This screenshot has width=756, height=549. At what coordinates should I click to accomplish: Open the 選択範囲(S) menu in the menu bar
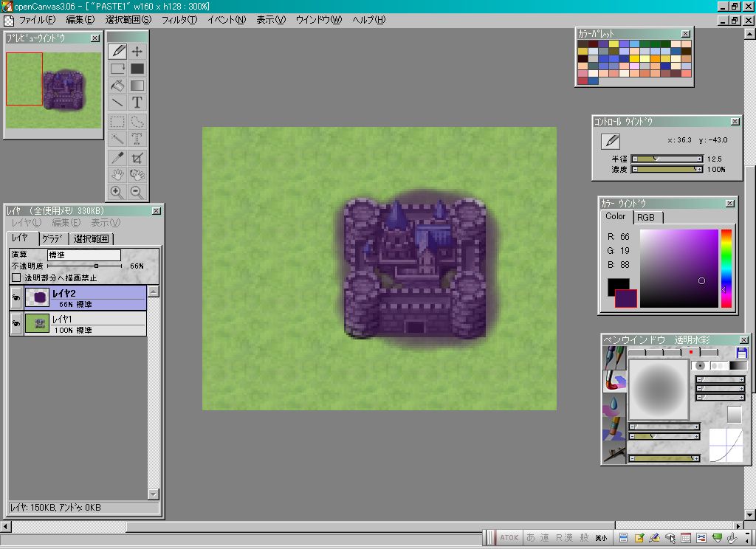point(128,20)
